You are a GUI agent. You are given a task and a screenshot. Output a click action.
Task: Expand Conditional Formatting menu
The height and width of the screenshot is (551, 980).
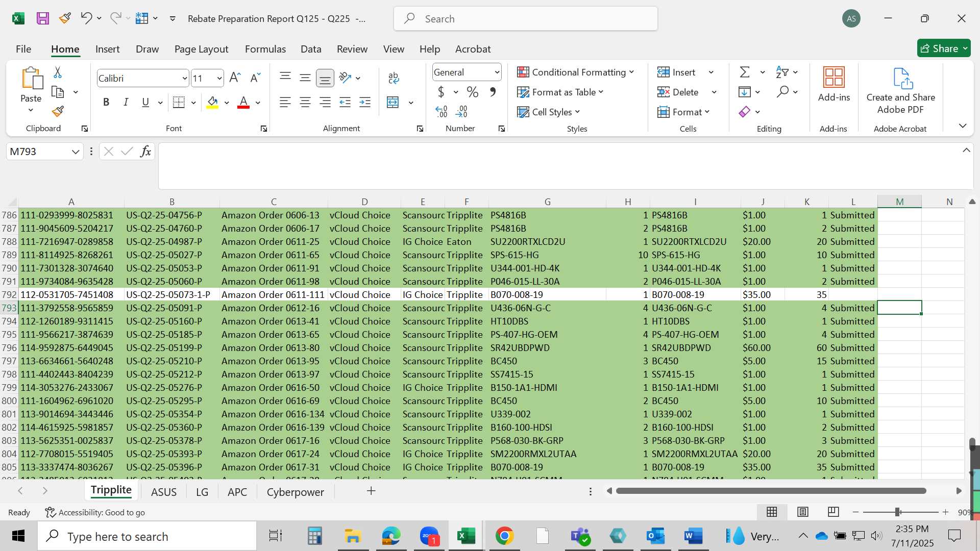pyautogui.click(x=575, y=72)
